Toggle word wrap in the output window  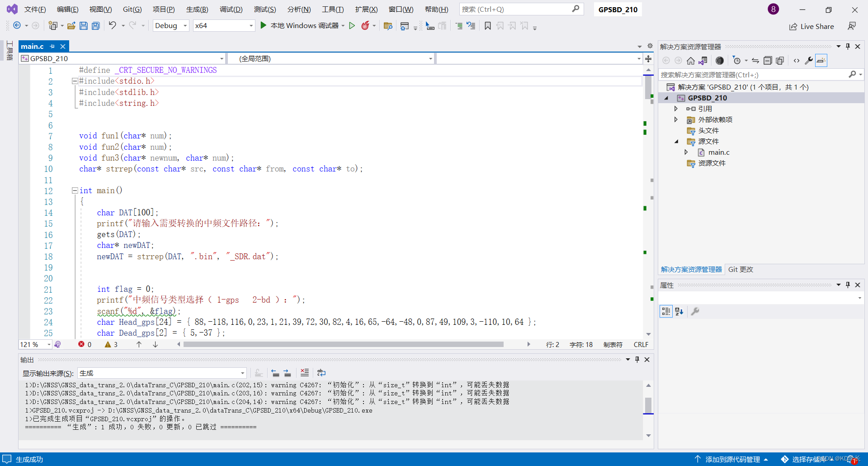coord(321,372)
